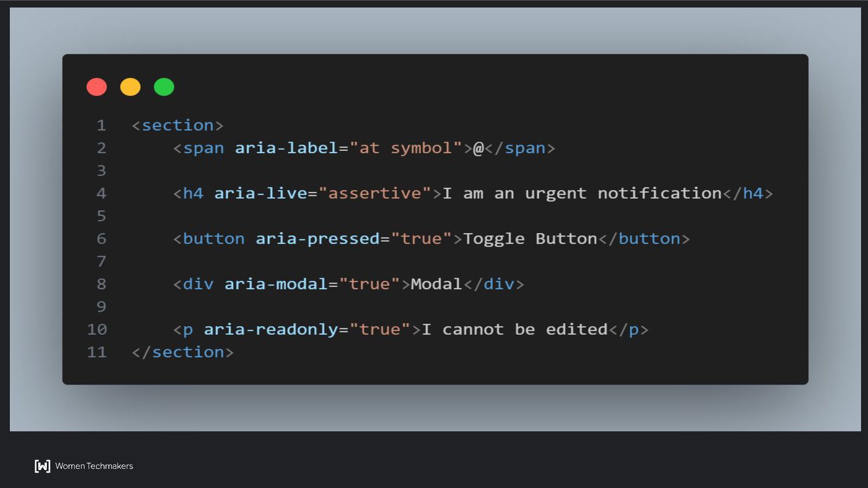The height and width of the screenshot is (488, 868).
Task: Click the text "I am an urgent notification"
Action: tap(582, 193)
